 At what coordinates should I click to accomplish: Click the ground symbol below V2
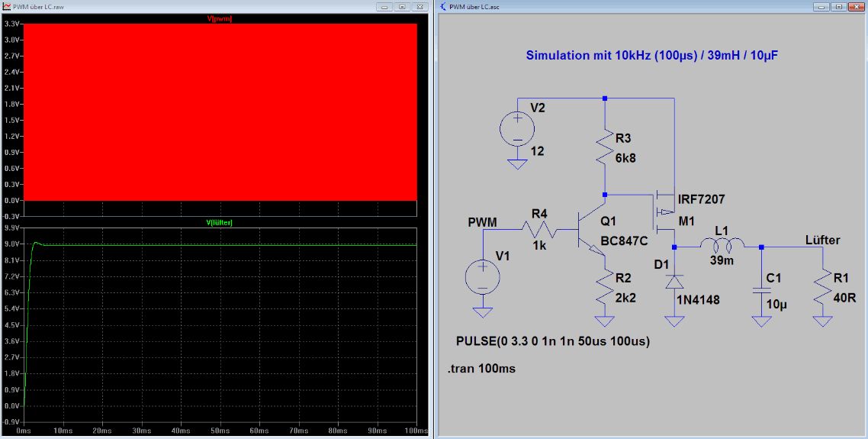click(x=517, y=164)
